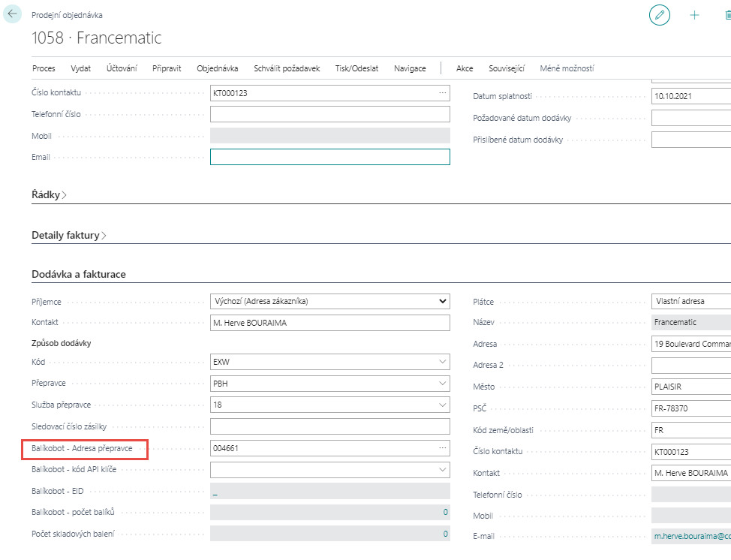The width and height of the screenshot is (731, 560).
Task: Open ellipsis in Balíkobot - Adresa přepravce field
Action: tap(442, 448)
